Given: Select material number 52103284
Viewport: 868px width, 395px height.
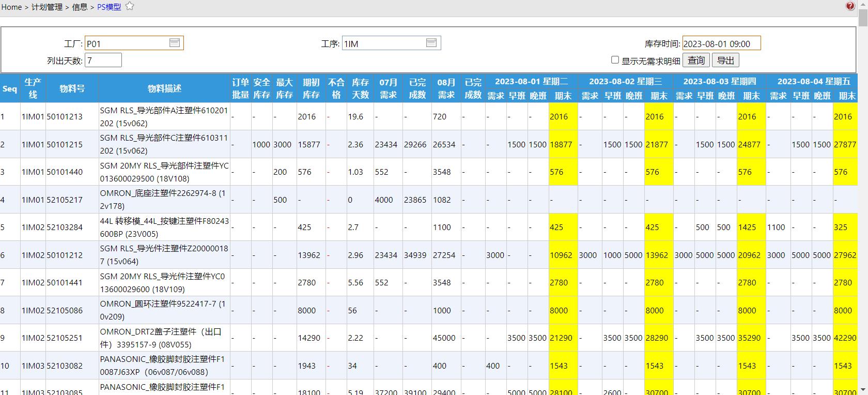Looking at the screenshot, I should tap(65, 227).
